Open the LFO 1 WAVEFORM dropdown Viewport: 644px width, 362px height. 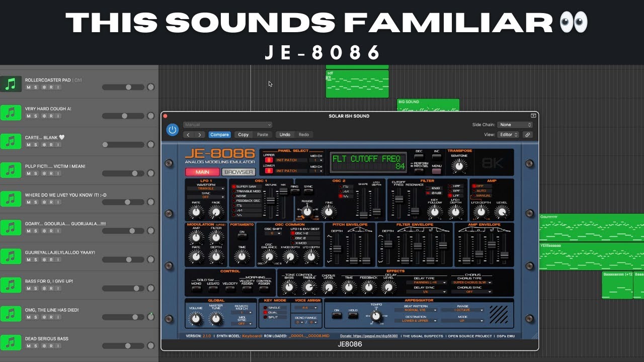pos(205,189)
